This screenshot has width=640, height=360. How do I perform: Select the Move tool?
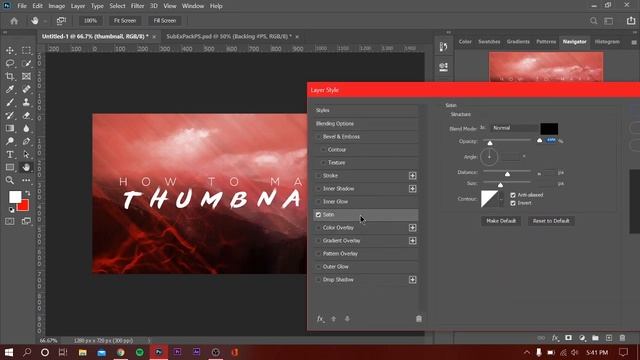10,50
